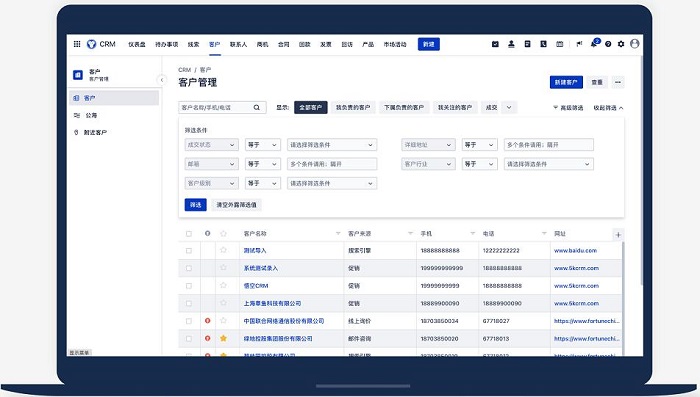The height and width of the screenshot is (397, 700).
Task: Tick the select-all checkbox in table header
Action: tap(189, 234)
